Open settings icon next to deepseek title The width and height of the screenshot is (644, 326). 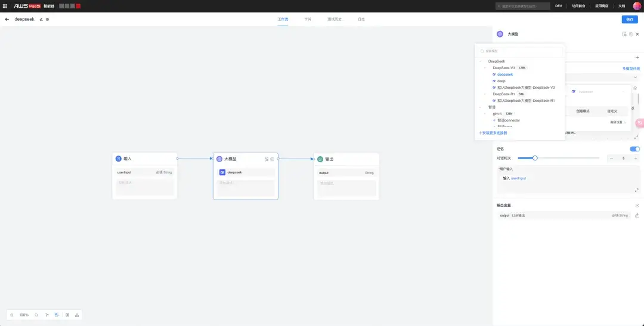pyautogui.click(x=47, y=19)
